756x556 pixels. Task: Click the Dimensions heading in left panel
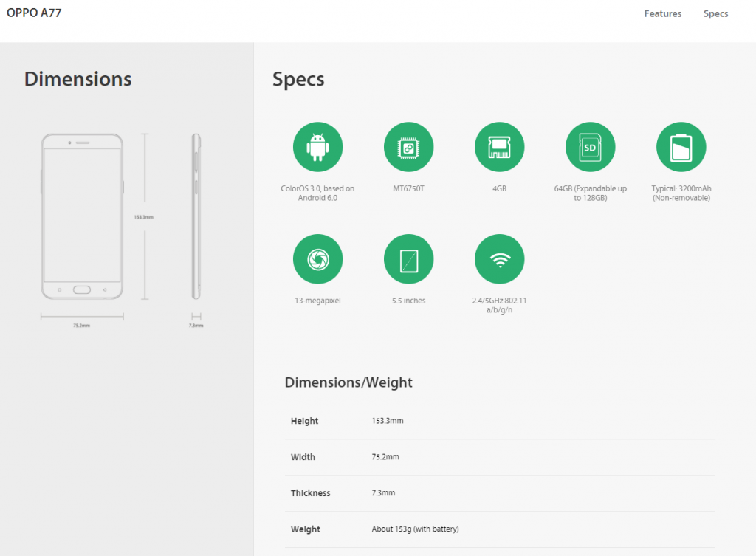tap(78, 79)
